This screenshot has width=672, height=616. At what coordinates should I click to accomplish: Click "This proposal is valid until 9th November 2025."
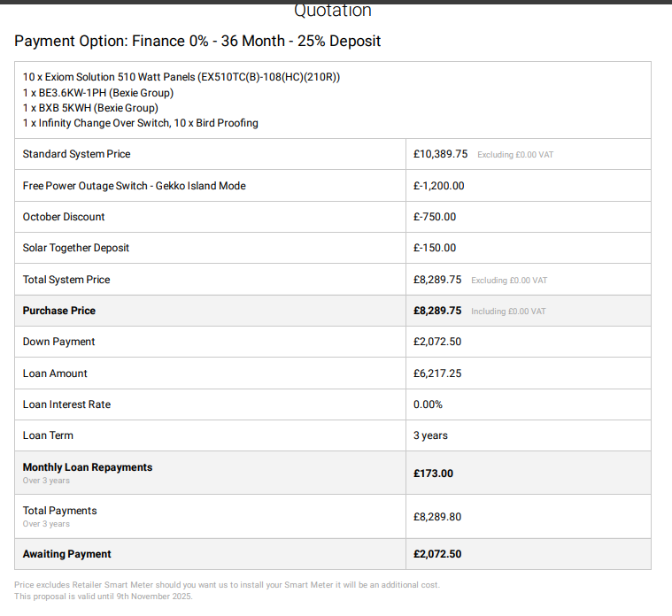(104, 597)
